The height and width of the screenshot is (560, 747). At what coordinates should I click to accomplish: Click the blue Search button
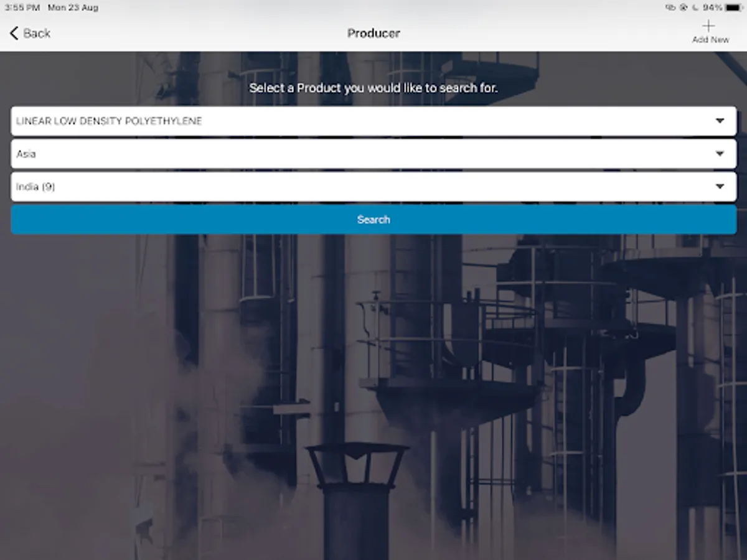pos(374,220)
